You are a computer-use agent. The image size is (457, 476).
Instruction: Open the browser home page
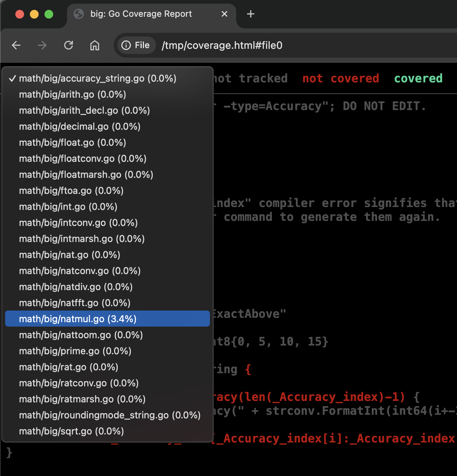coord(94,45)
